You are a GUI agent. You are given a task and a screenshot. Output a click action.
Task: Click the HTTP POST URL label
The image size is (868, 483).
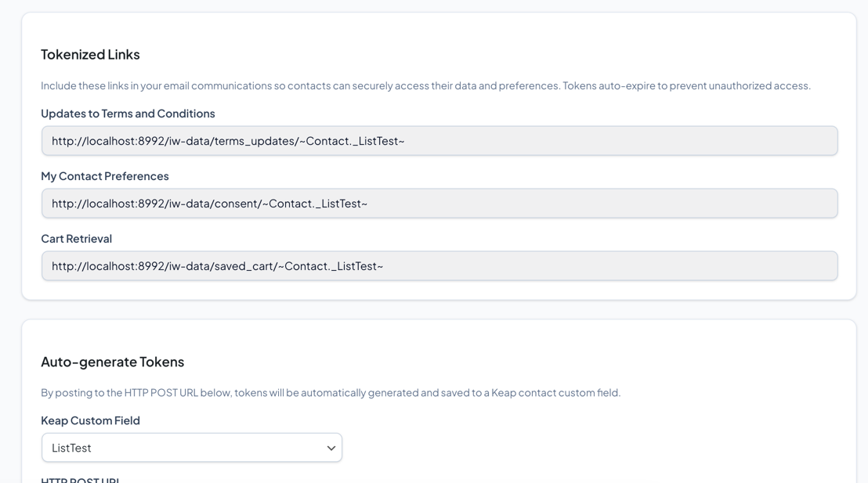pyautogui.click(x=79, y=480)
